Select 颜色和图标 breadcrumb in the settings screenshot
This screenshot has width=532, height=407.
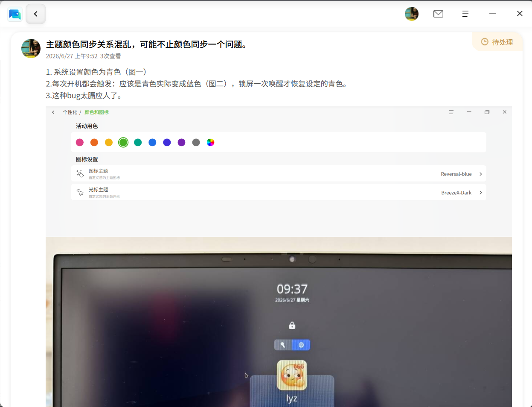pyautogui.click(x=96, y=112)
